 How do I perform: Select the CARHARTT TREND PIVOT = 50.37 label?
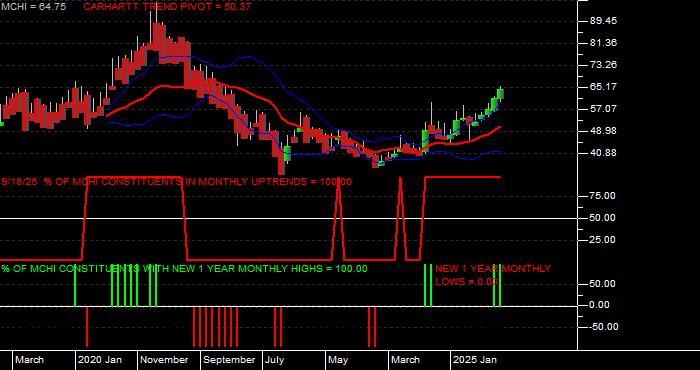point(167,7)
